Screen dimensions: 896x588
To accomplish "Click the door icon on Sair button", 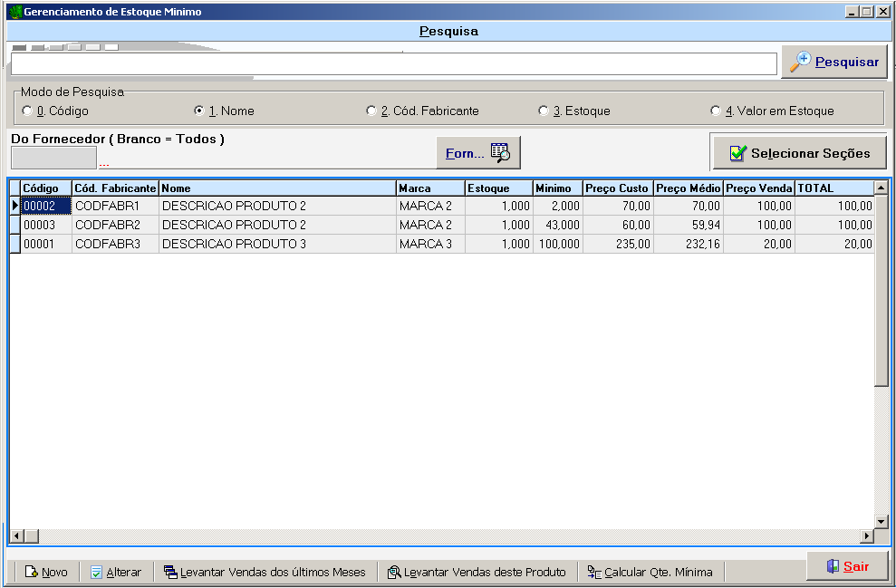I will coord(833,566).
